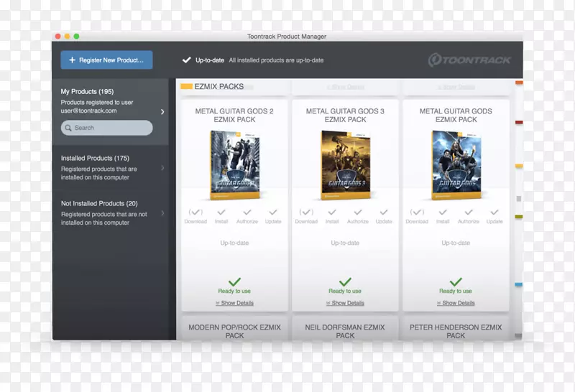Screen dimensions: 575x392
Task: Click the Authorize icon under Metal Guitar Gods 2
Action: (247, 213)
